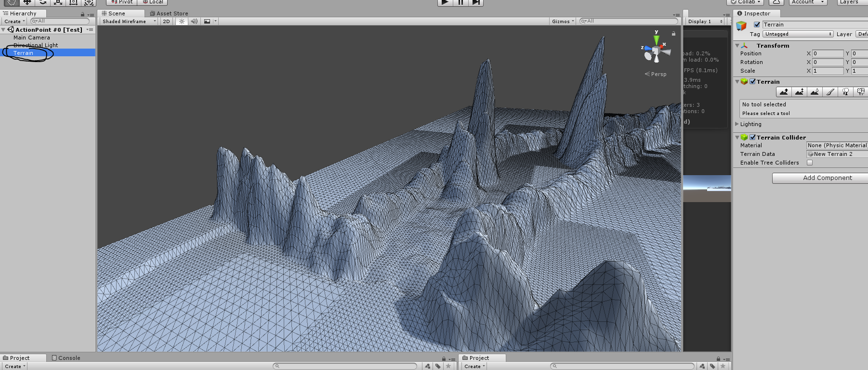Toggle scene effects image icon
Image resolution: width=868 pixels, height=370 pixels.
pyautogui.click(x=207, y=21)
